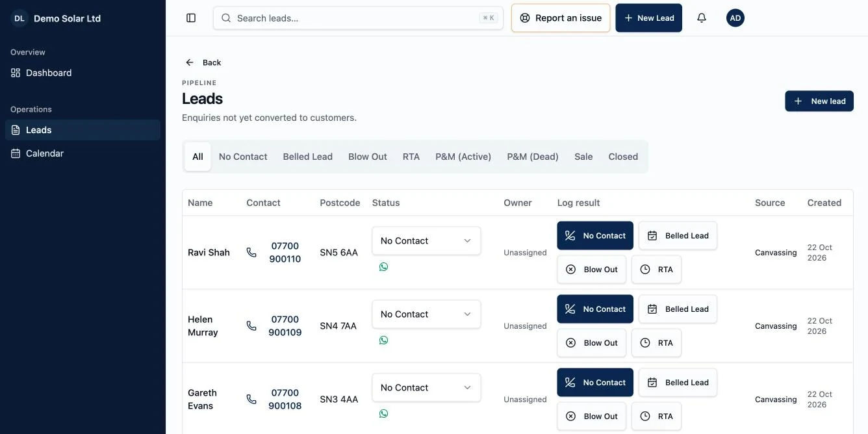Click phone icon for Ravi Shah
This screenshot has height=434, width=868.
coord(251,252)
